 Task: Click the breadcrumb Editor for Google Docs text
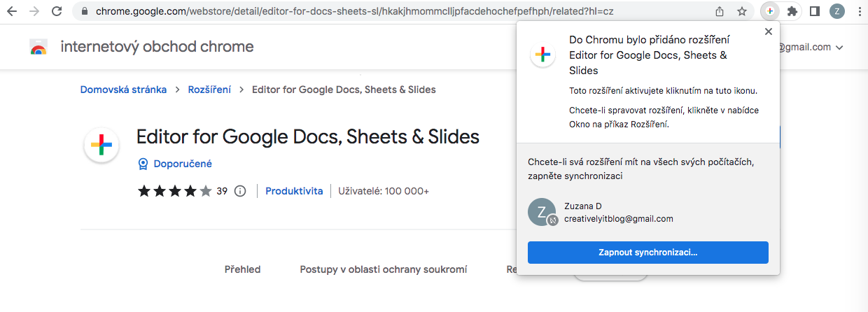pyautogui.click(x=344, y=90)
